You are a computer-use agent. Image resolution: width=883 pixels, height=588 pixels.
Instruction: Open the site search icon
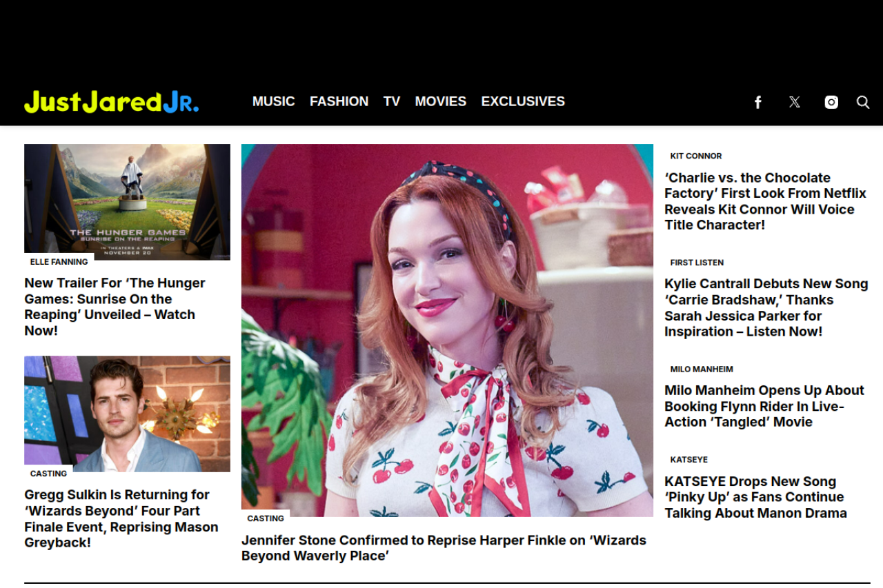pyautogui.click(x=863, y=102)
